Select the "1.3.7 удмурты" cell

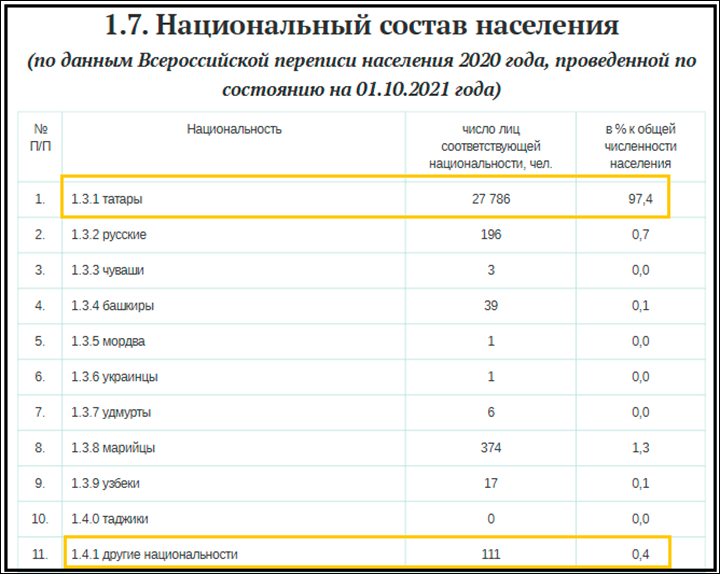(112, 412)
